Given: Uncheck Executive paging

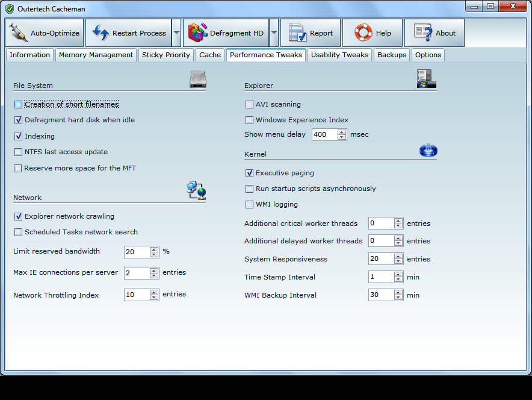Looking at the screenshot, I should pyautogui.click(x=249, y=173).
